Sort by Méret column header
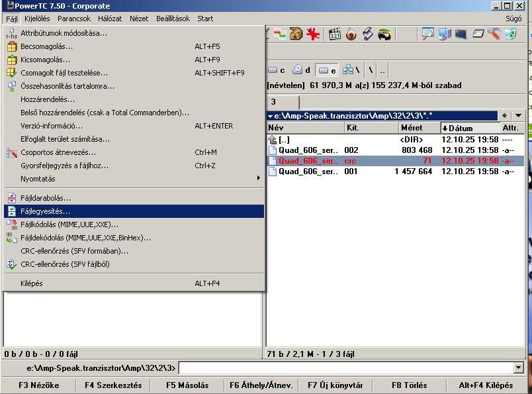532x394 pixels. 420,128
